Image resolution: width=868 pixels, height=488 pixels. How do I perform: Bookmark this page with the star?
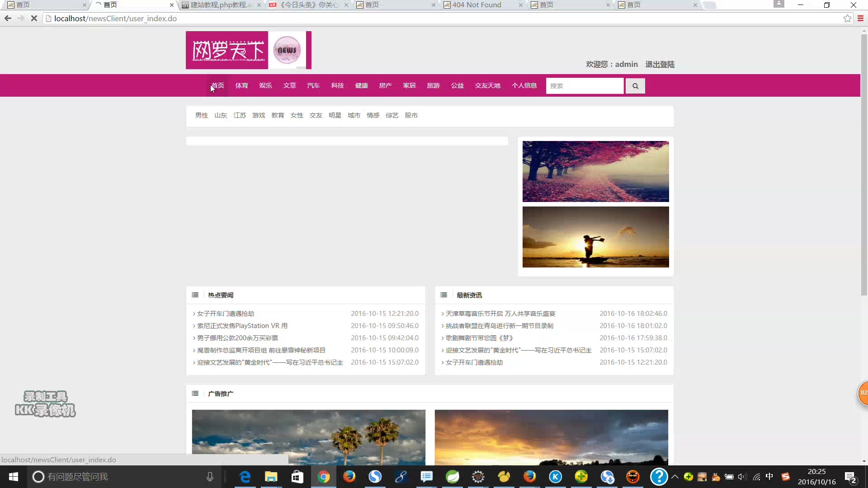847,19
